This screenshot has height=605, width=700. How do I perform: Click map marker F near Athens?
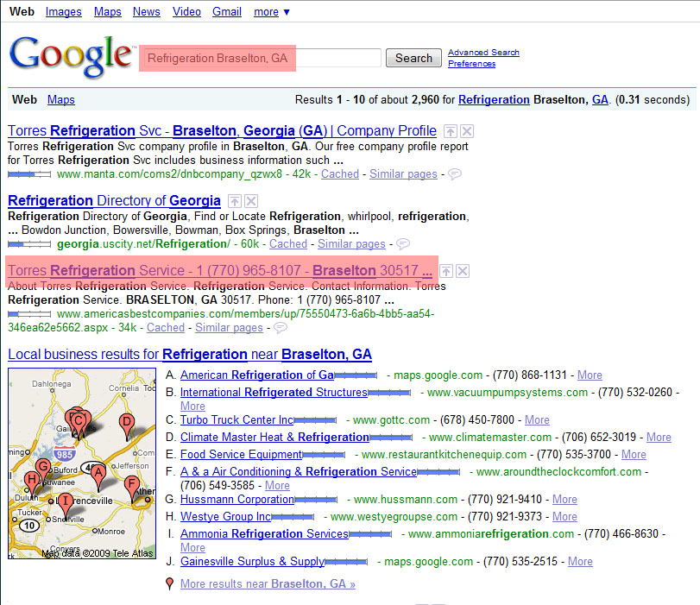[x=132, y=488]
